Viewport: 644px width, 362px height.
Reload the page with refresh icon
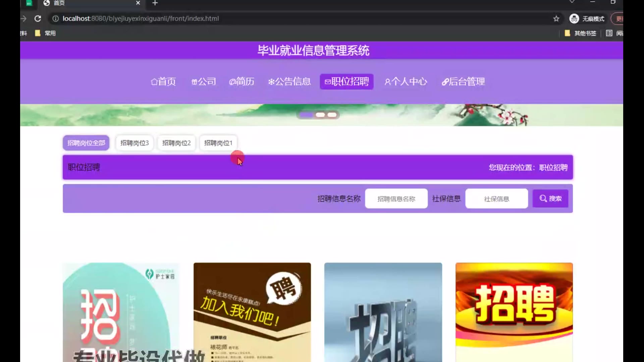38,18
